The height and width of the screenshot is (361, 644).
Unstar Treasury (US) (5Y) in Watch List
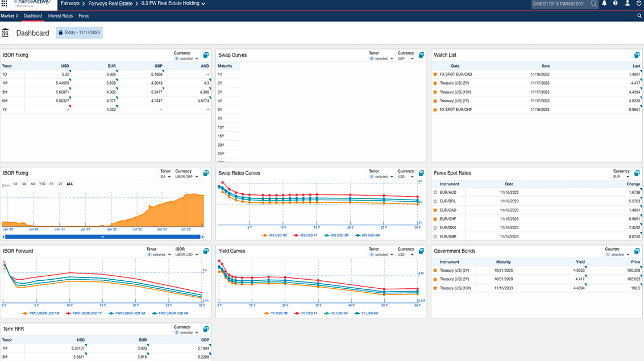tap(435, 83)
